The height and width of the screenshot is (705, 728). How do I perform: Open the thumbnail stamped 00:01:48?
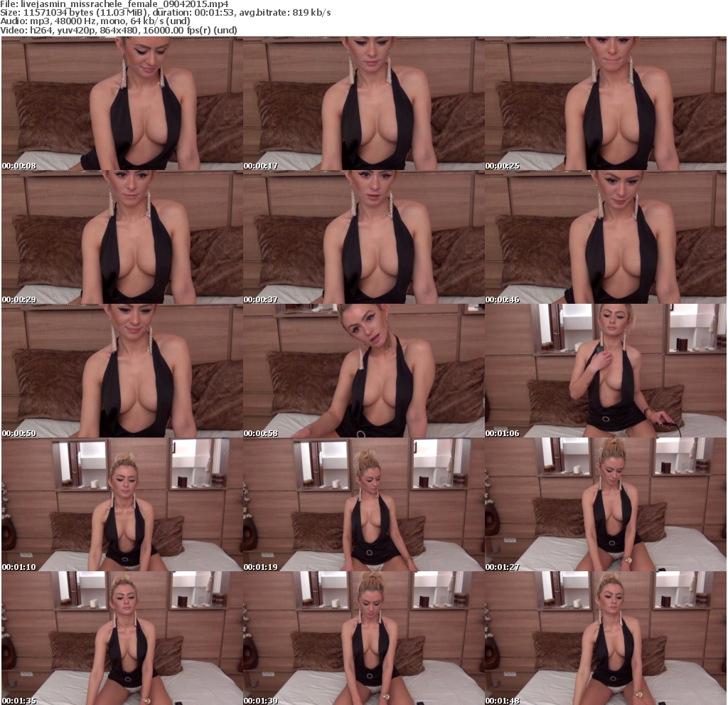point(606,639)
